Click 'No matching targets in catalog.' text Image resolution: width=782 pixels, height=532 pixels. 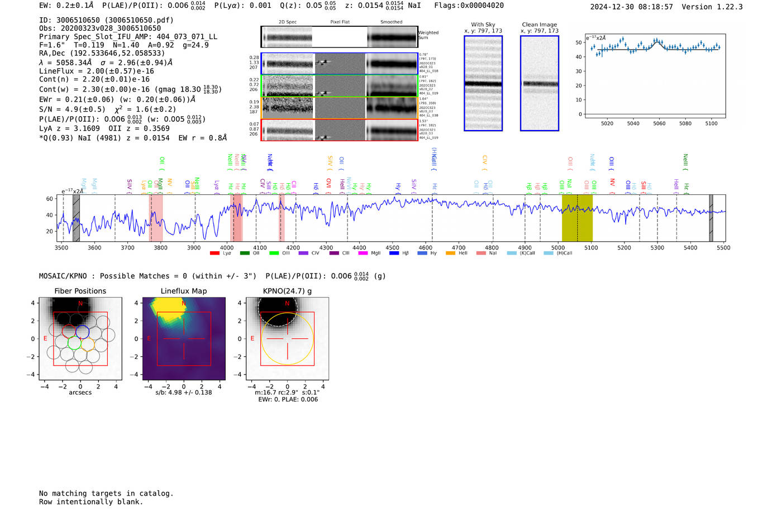pos(106,493)
